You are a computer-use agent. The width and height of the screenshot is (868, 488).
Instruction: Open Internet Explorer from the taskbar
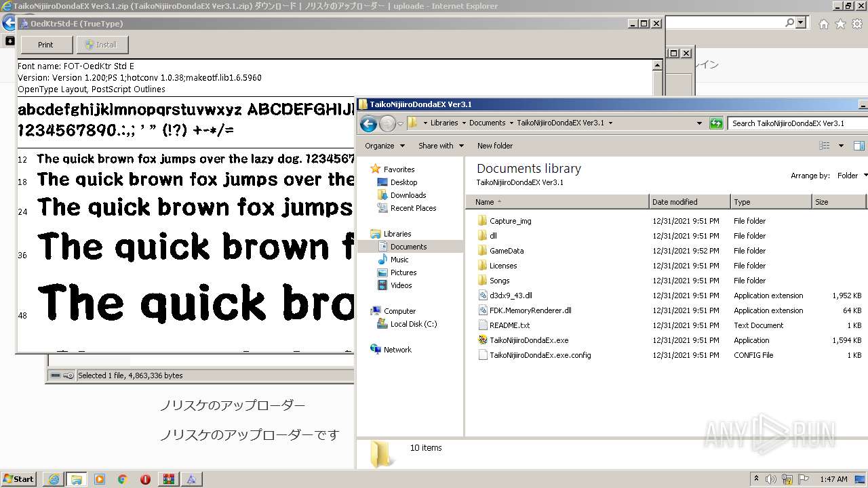click(54, 479)
